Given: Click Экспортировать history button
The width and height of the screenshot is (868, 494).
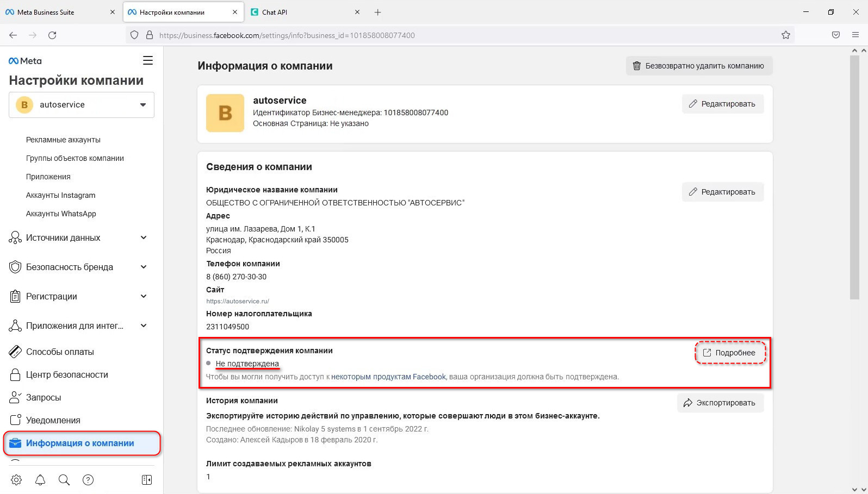Looking at the screenshot, I should [720, 403].
